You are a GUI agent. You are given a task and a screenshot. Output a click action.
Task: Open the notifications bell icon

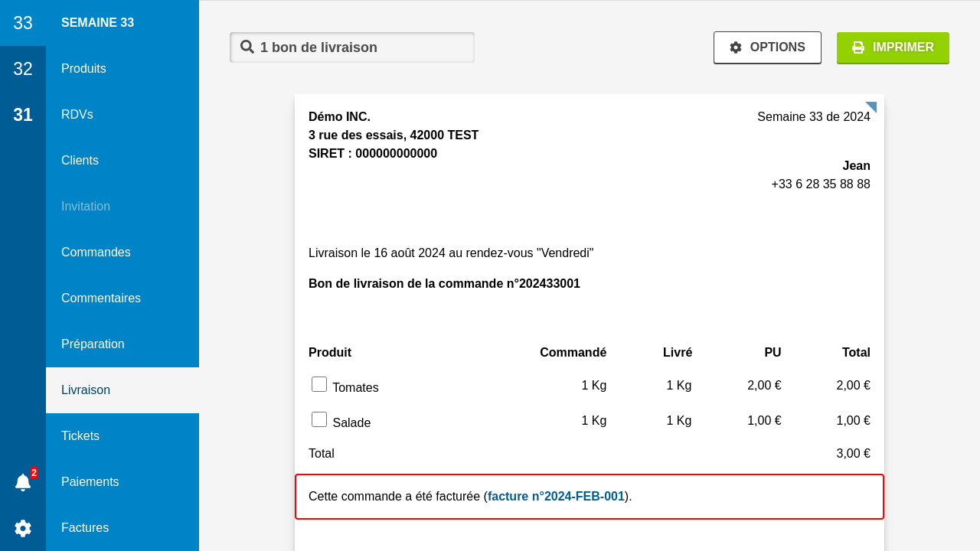pos(23,482)
